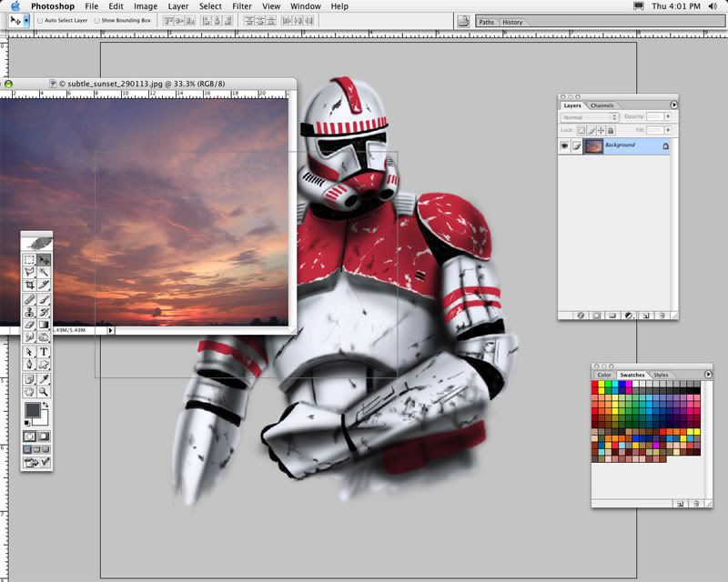The width and height of the screenshot is (728, 582).
Task: Click the trash icon in Layers panel
Action: (662, 316)
